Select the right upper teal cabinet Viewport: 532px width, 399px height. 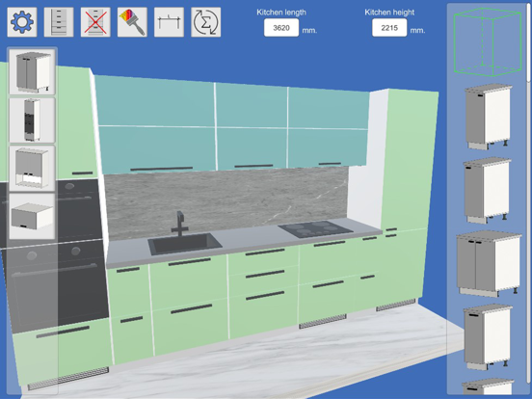pyautogui.click(x=328, y=127)
